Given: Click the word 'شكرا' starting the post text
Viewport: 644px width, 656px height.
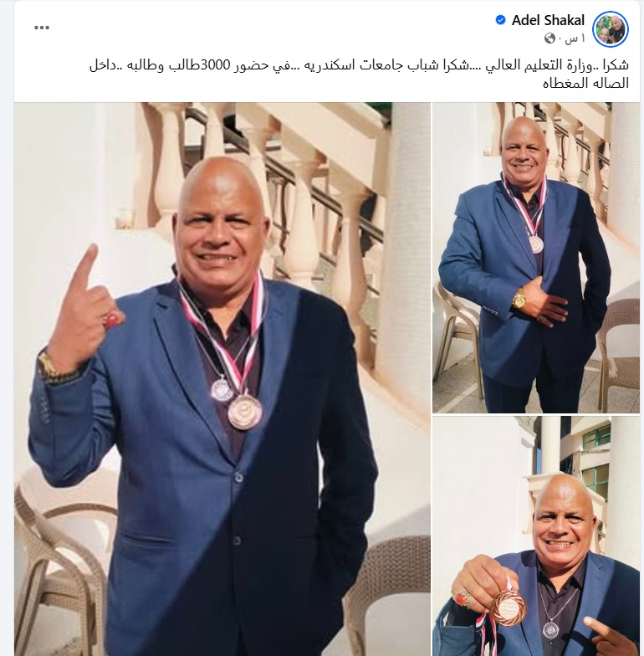Looking at the screenshot, I should tap(619, 65).
